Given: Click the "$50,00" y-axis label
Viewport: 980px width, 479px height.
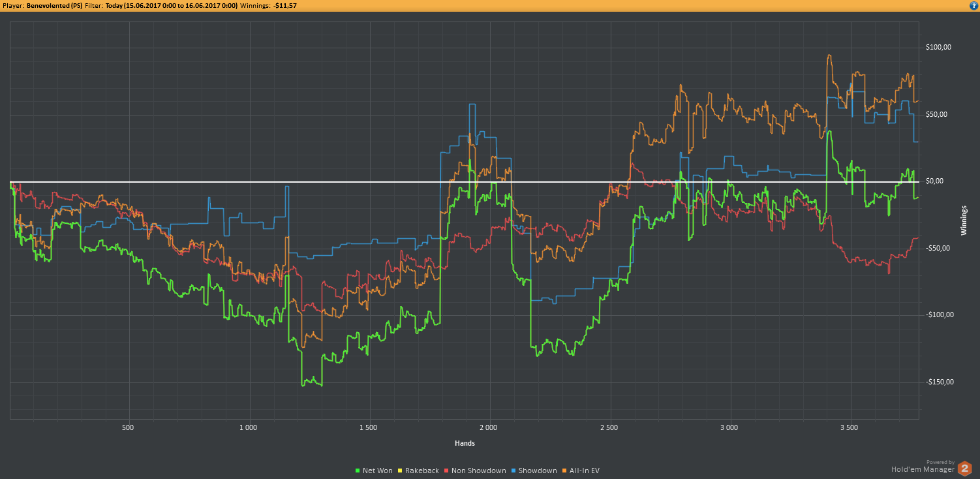Looking at the screenshot, I should [938, 115].
